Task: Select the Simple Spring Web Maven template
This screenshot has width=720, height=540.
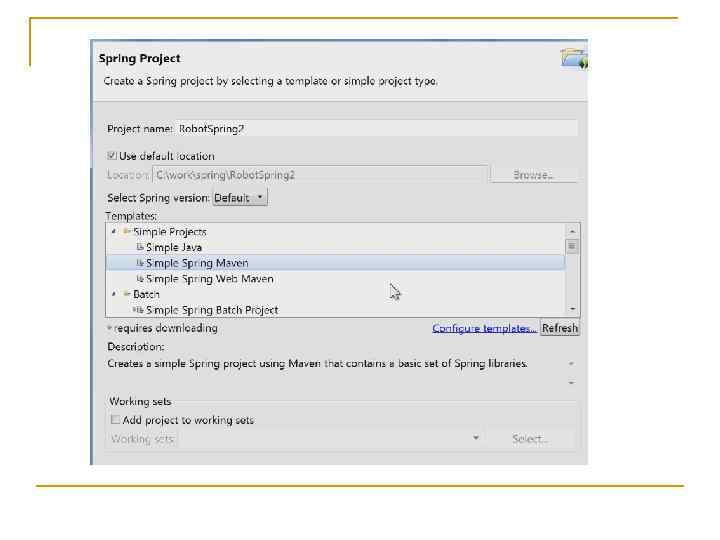Action: click(x=209, y=279)
